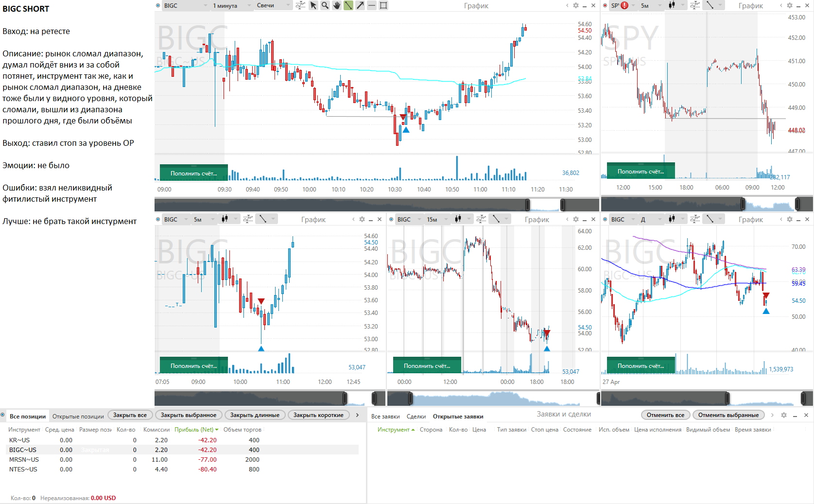Open settings gear of BIGC 5м chart
The width and height of the screenshot is (814, 504).
[x=362, y=219]
